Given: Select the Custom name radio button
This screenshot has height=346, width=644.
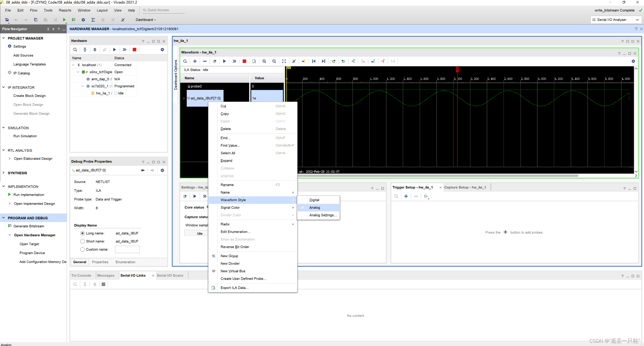Looking at the screenshot, I should point(82,249).
